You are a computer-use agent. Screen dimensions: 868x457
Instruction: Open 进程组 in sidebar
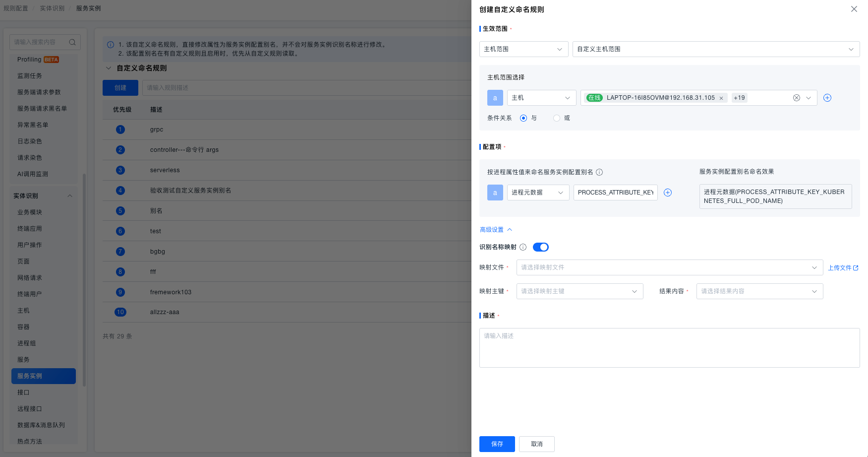(x=27, y=343)
